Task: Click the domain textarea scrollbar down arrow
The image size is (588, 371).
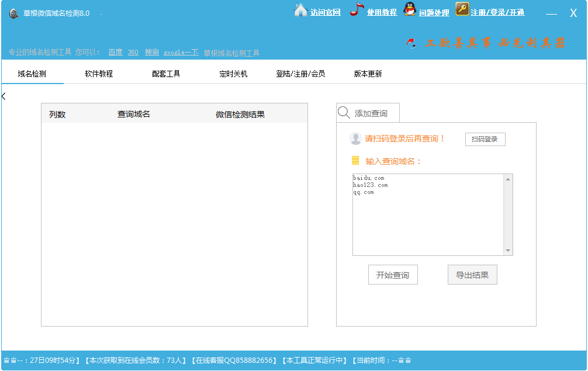Action: [508, 251]
